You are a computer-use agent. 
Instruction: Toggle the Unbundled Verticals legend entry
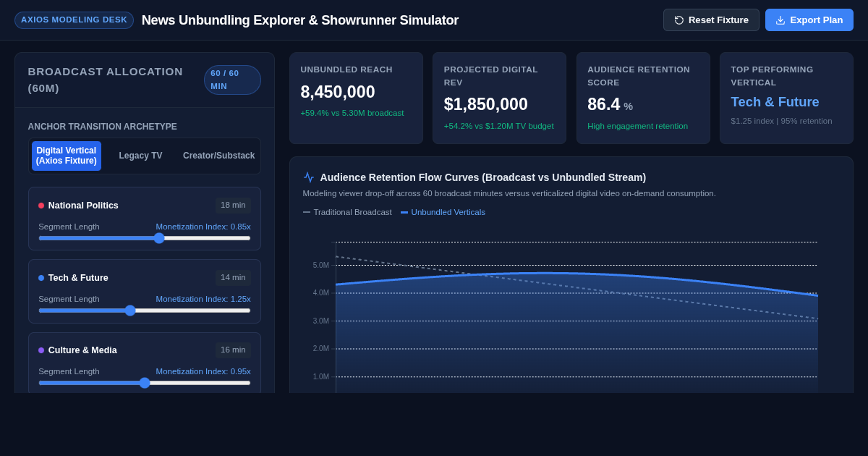pos(443,212)
